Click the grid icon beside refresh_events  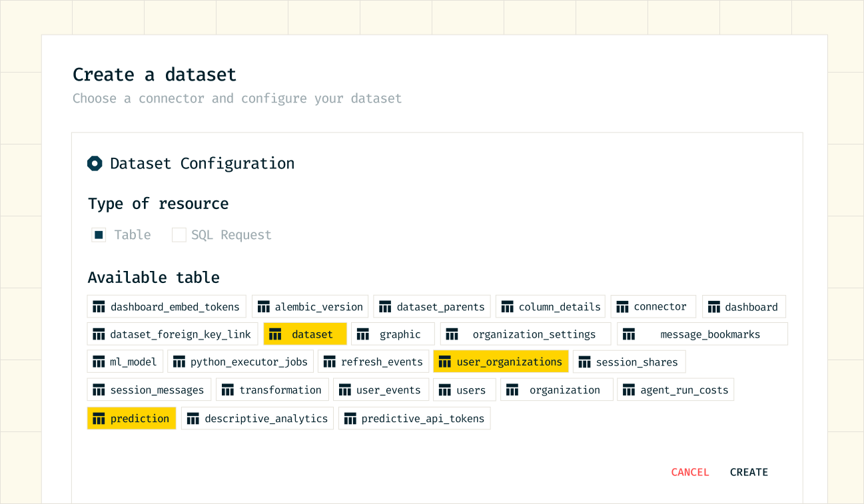coord(330,362)
